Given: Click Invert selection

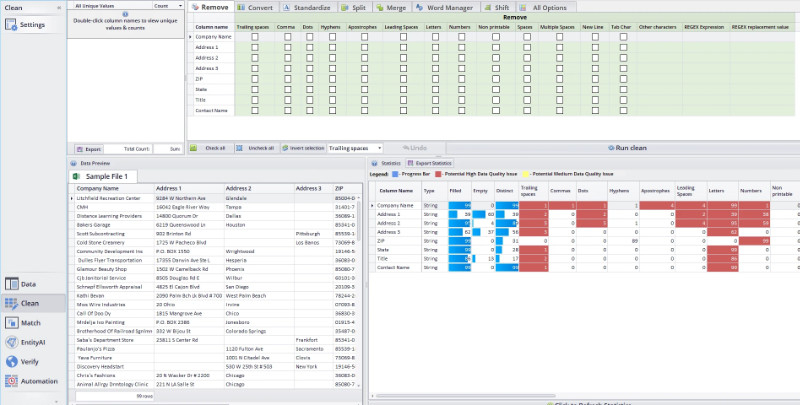Looking at the screenshot, I should click(303, 148).
